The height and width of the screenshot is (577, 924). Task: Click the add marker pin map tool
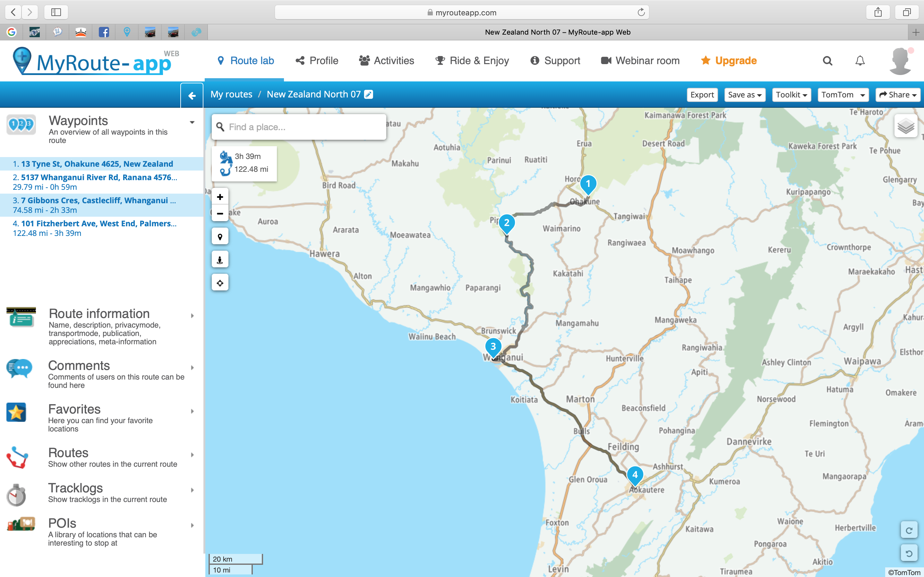(x=220, y=237)
